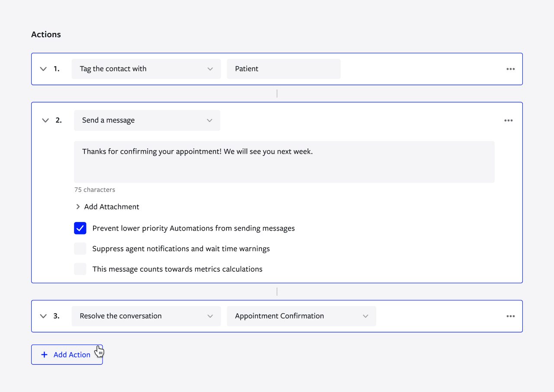Screen dimensions: 554x392
Task: Open the Send a message dropdown
Action: (147, 120)
